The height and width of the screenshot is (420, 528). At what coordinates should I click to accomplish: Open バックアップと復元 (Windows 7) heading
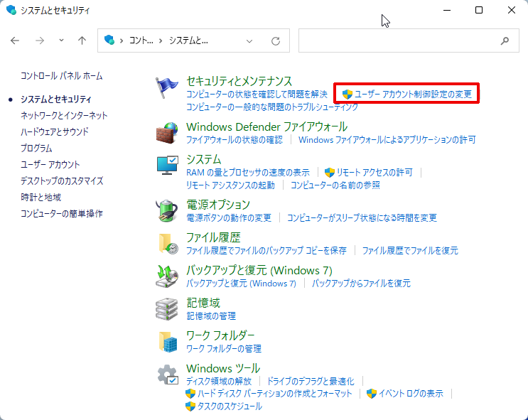coord(259,271)
